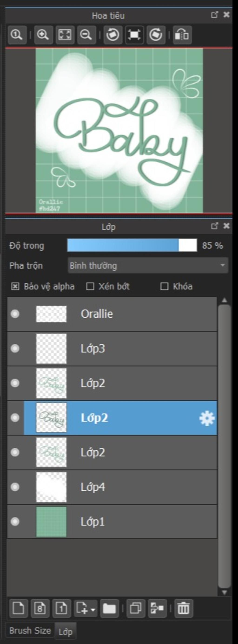Delete the selected layer with trash icon

pyautogui.click(x=183, y=608)
